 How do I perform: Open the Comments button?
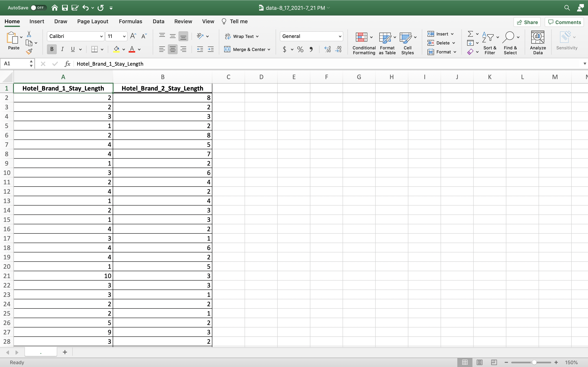564,22
